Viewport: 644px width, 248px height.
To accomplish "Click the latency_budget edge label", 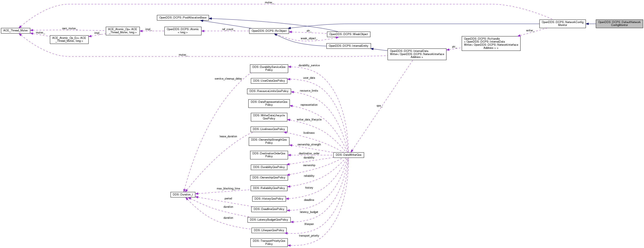I will tap(309, 212).
